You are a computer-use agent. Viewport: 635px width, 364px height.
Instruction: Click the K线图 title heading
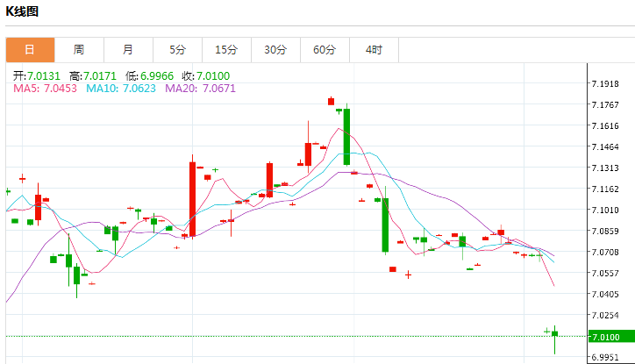25,11
